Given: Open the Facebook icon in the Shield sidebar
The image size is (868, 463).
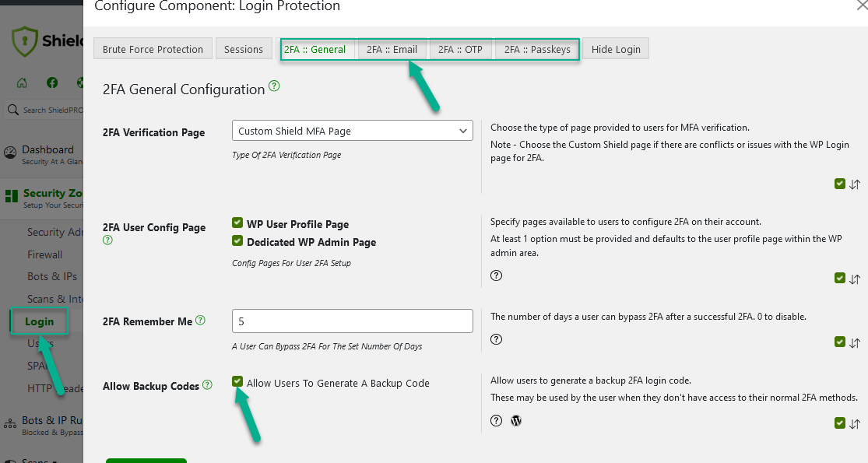Looking at the screenshot, I should pyautogui.click(x=52, y=83).
